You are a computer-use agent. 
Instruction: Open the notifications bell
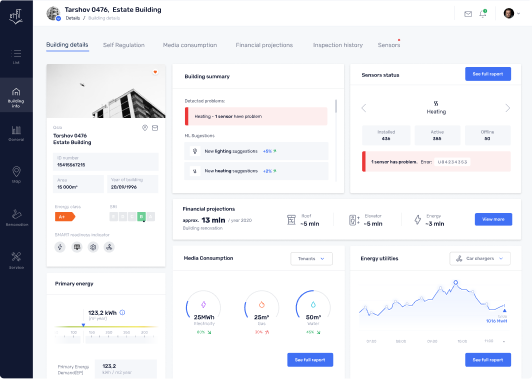click(483, 14)
